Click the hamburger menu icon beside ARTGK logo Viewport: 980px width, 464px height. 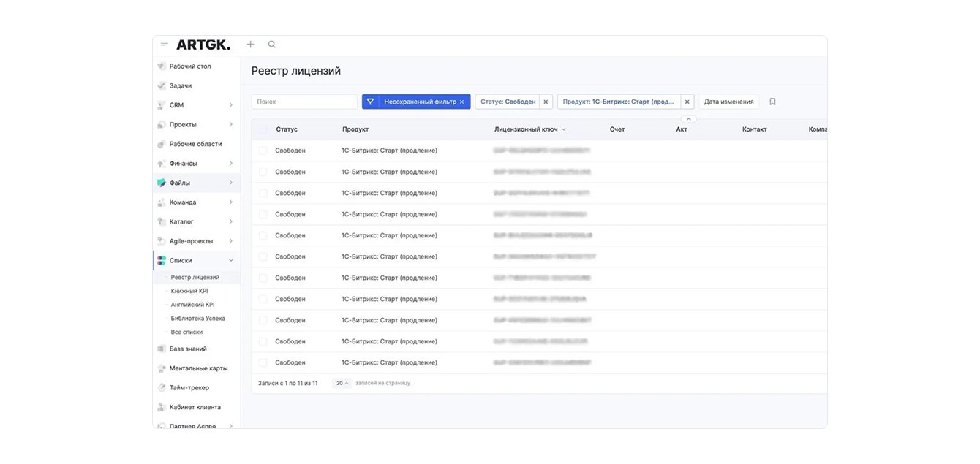click(164, 45)
